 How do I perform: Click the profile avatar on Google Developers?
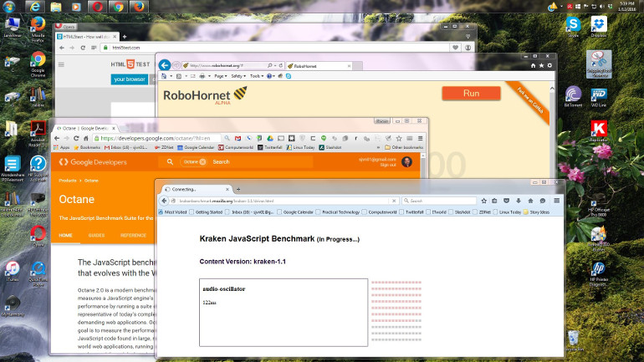coord(406,161)
